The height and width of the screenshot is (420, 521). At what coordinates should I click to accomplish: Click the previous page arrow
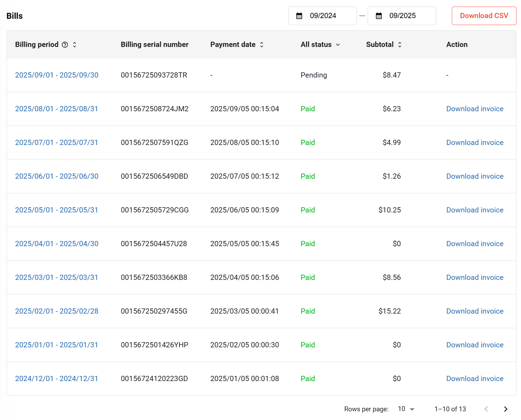(x=486, y=409)
